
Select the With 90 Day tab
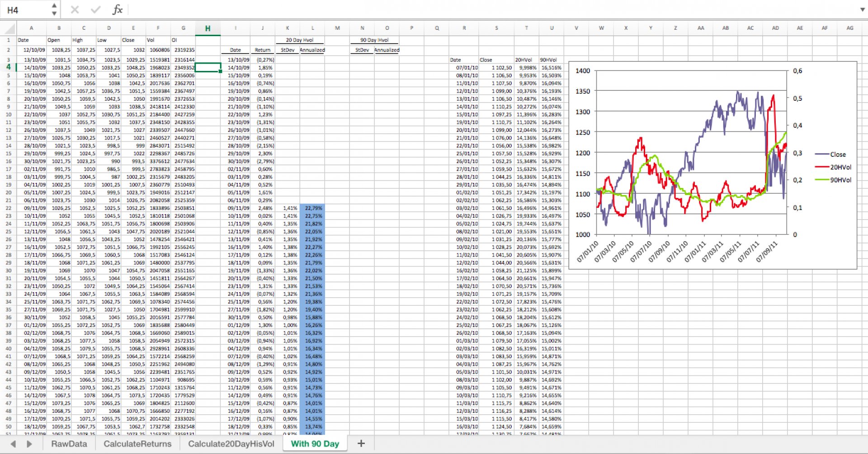(315, 444)
